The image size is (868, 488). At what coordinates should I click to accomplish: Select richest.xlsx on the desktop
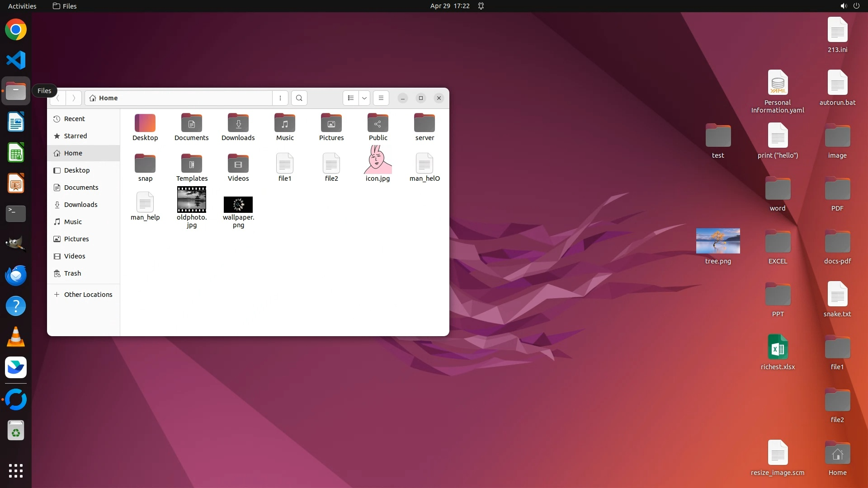pyautogui.click(x=778, y=348)
